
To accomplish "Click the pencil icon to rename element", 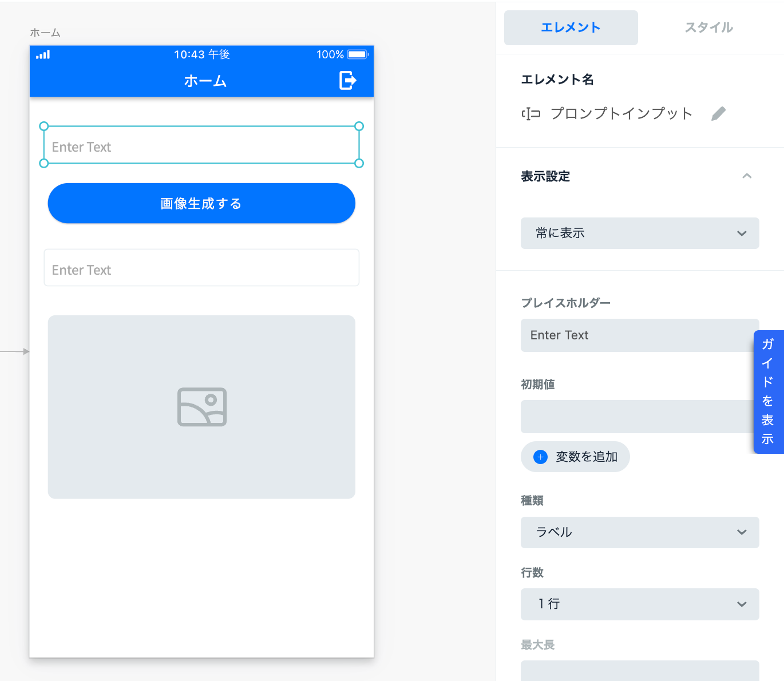I will 718,114.
